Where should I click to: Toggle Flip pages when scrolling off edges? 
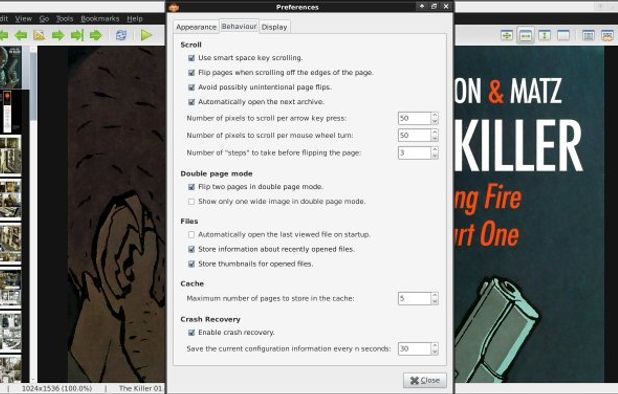point(192,72)
